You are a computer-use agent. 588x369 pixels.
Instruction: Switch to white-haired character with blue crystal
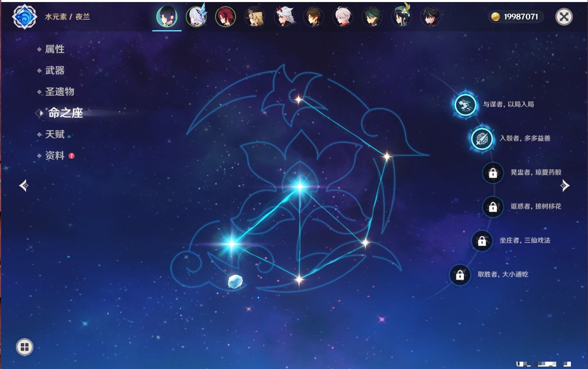tap(196, 17)
